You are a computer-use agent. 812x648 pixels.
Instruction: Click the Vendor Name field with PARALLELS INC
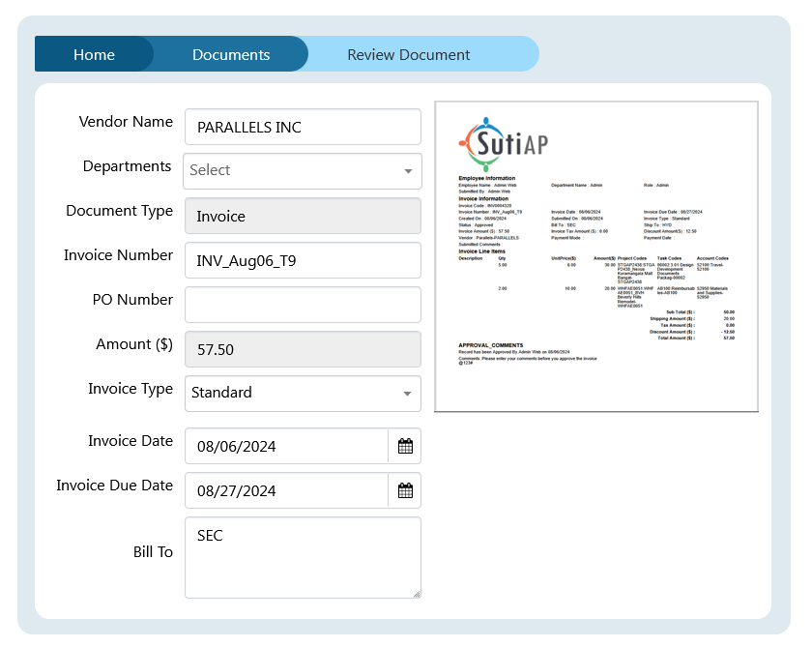302,127
